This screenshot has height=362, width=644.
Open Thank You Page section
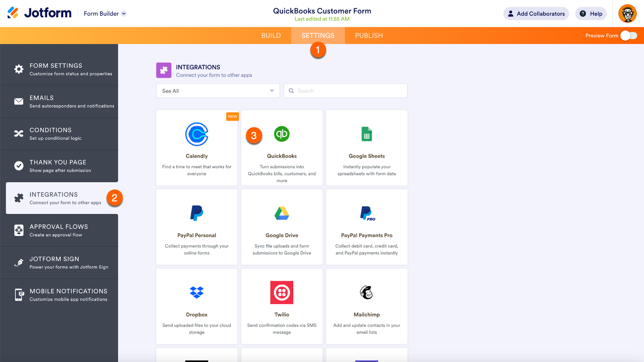pos(59,166)
